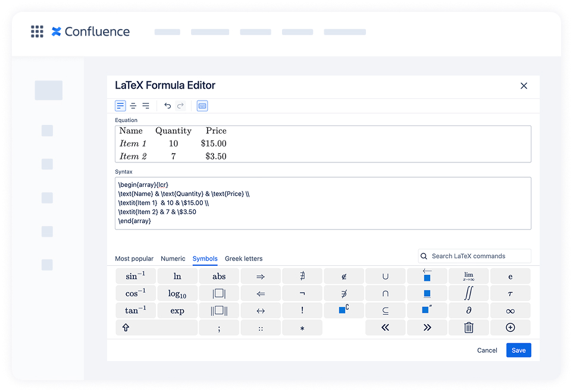
Task: Click the trash delete key
Action: [469, 328]
